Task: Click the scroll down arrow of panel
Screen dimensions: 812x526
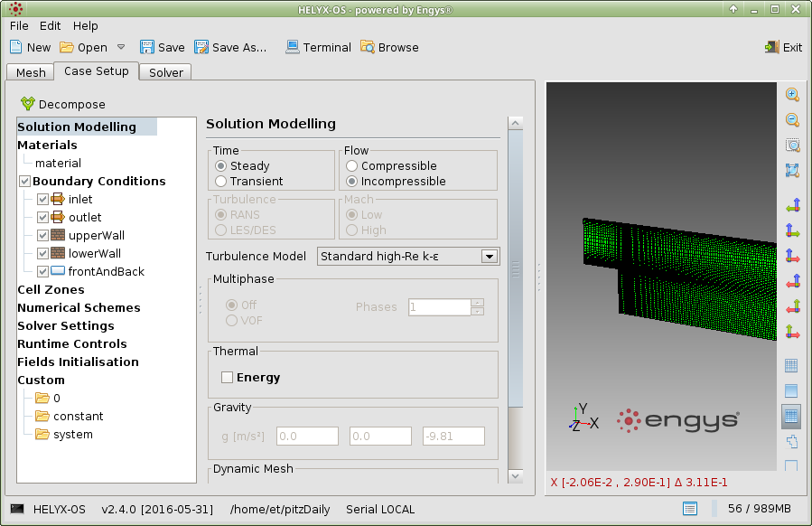Action: click(515, 476)
